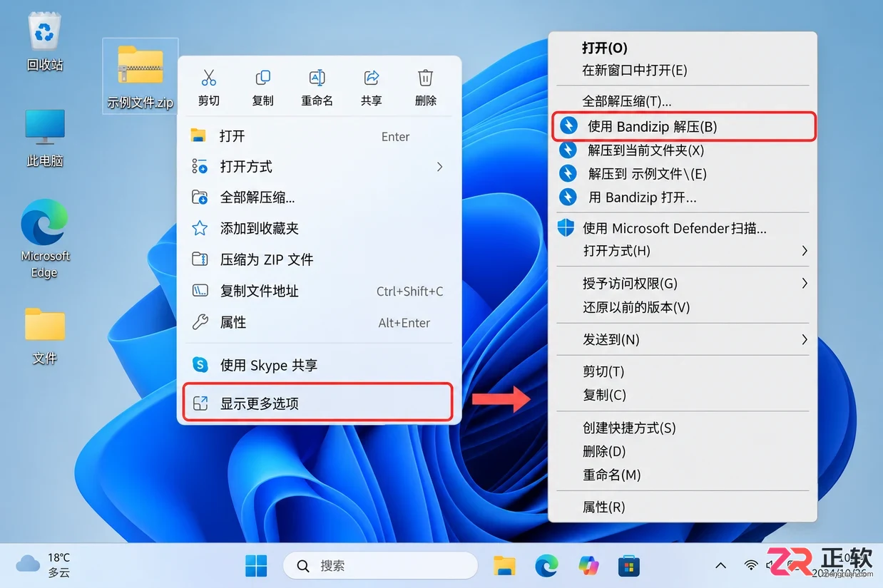Expand 打开方式(H) submenu arrow
This screenshot has height=588, width=883.
coord(805,251)
